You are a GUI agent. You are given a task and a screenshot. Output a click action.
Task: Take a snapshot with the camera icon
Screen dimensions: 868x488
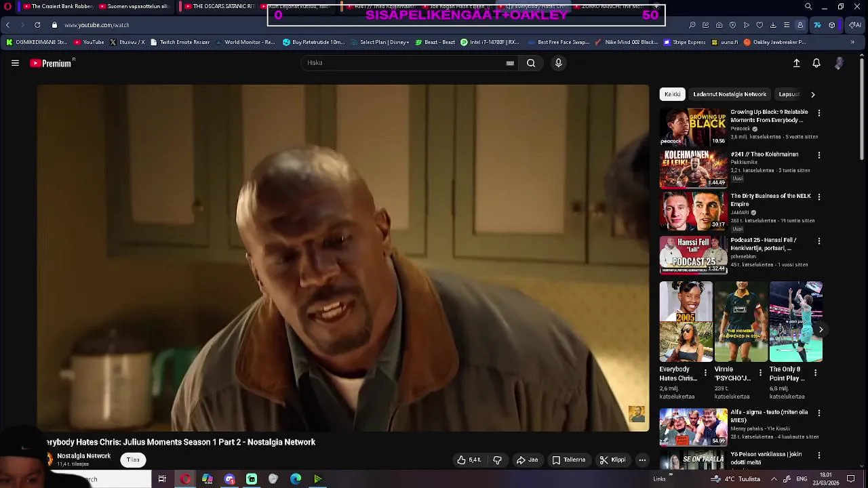tap(719, 25)
